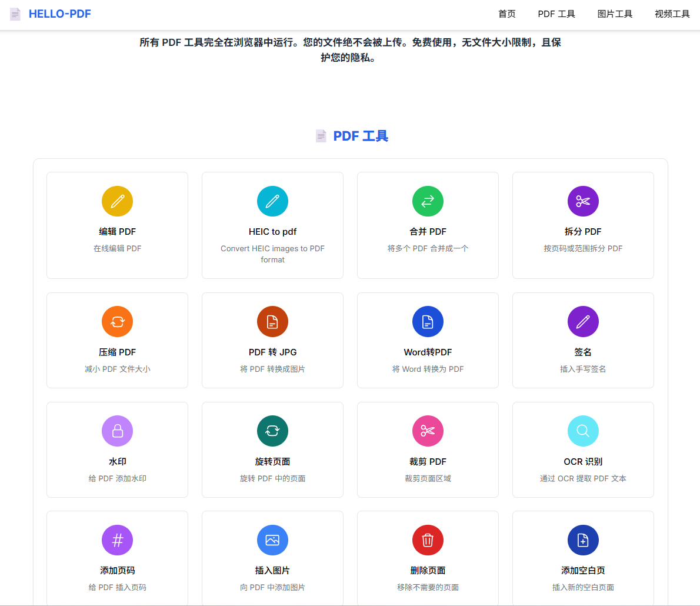The width and height of the screenshot is (700, 606).
Task: Click the 水印 watermark lock icon
Action: tap(117, 431)
